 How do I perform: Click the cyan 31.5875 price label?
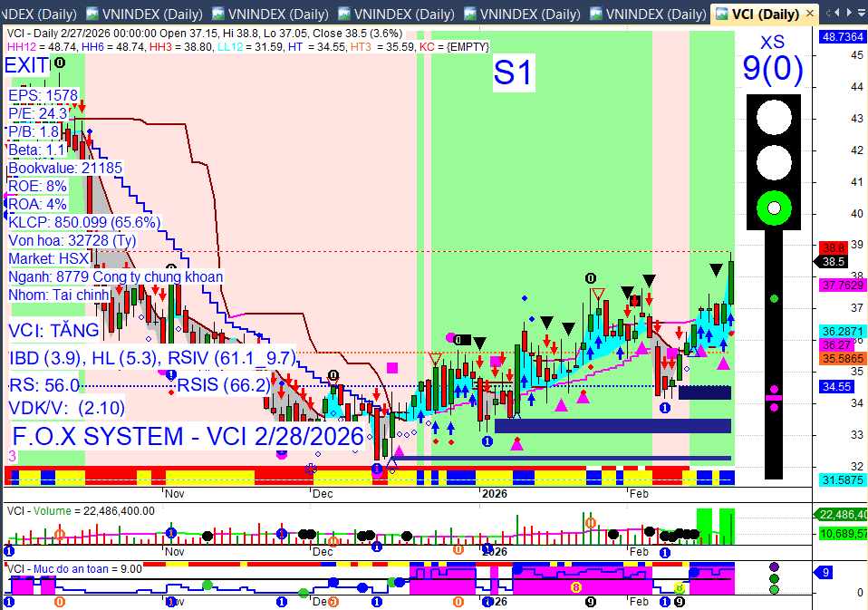843,479
